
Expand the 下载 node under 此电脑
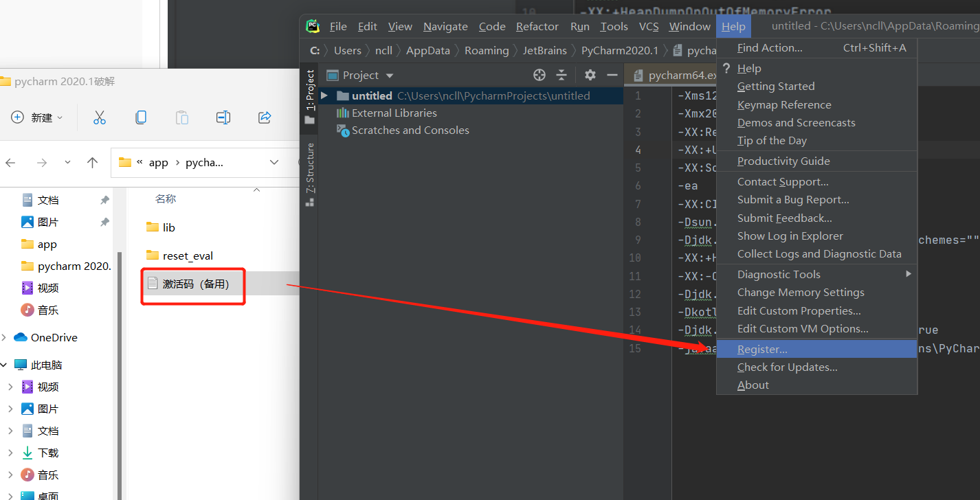click(10, 453)
